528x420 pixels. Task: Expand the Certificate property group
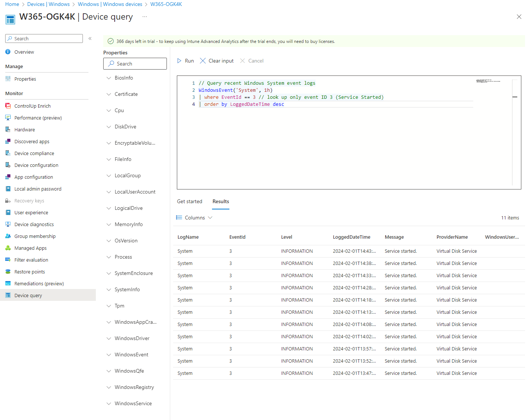click(x=109, y=94)
